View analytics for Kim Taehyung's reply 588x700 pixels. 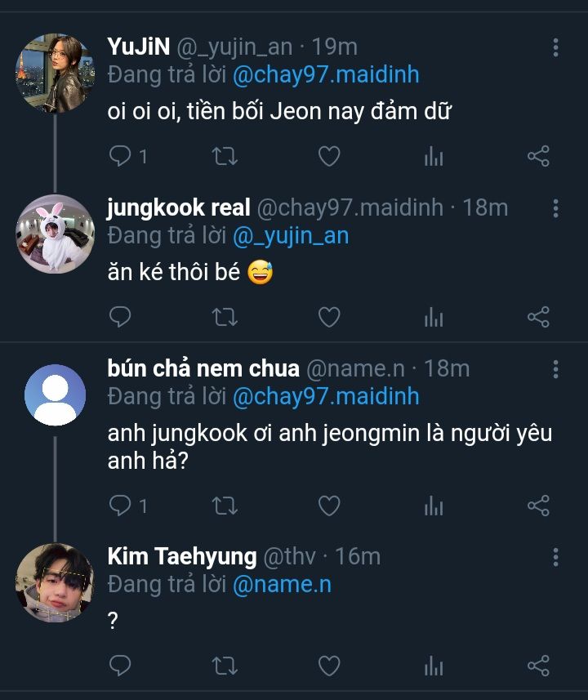coord(434,666)
